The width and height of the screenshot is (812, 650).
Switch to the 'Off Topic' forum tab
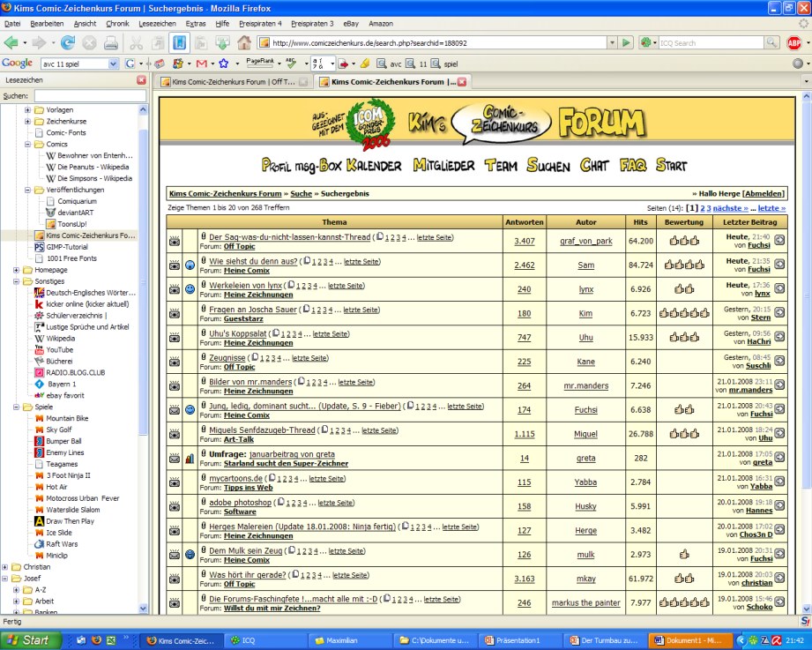[x=230, y=82]
